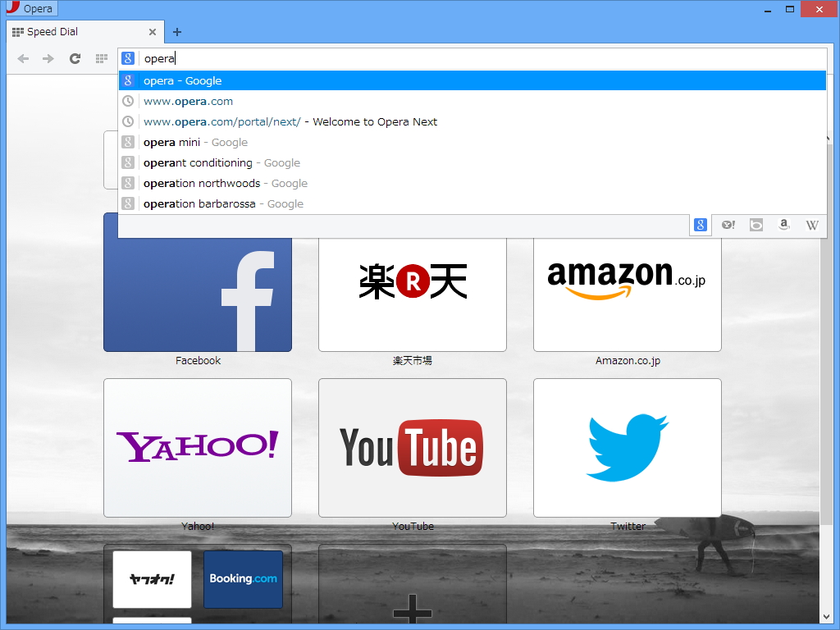Pick the Amazon search engine icon
The height and width of the screenshot is (630, 840).
point(783,225)
